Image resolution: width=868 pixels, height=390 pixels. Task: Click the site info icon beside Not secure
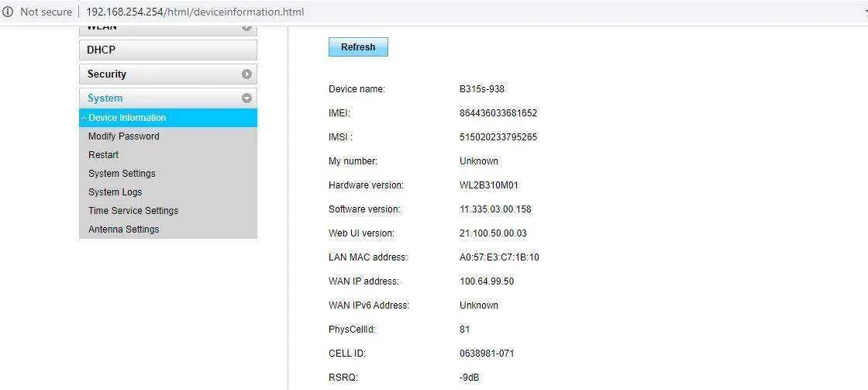(x=8, y=12)
